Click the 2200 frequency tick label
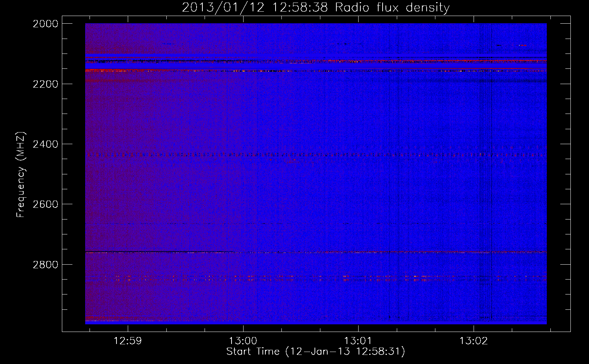This screenshot has height=364, width=589. click(46, 84)
